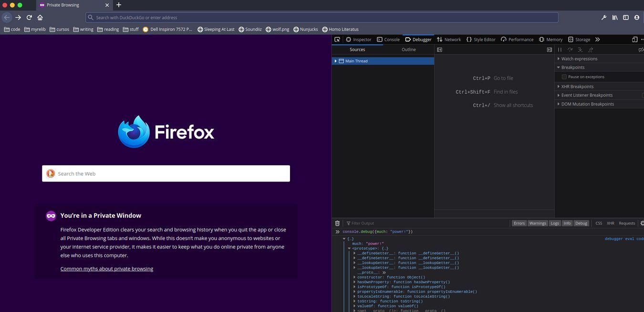This screenshot has width=644, height=312.
Task: Clear the console output with the trash icon
Action: [x=337, y=223]
